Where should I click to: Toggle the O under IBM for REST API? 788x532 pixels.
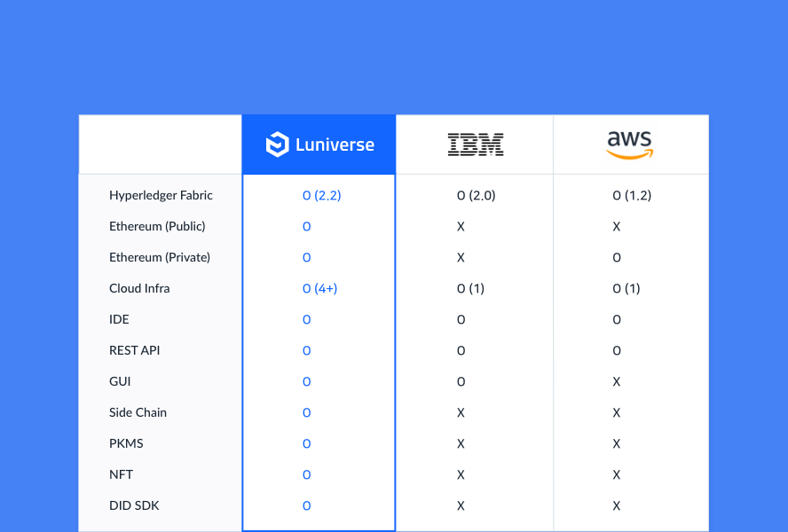(461, 350)
